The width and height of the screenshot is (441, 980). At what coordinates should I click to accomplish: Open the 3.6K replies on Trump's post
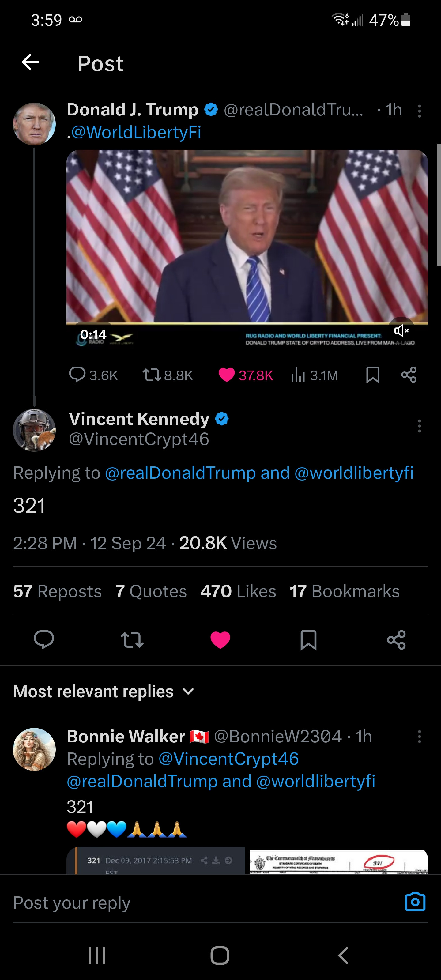(x=93, y=375)
